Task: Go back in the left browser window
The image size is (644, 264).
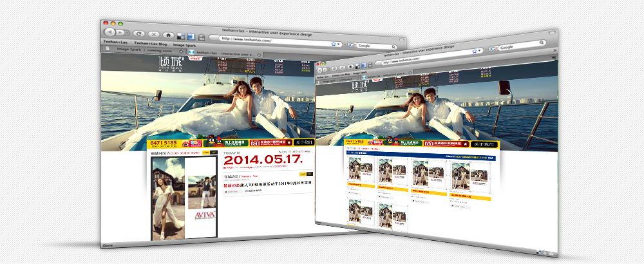Action: (x=109, y=32)
